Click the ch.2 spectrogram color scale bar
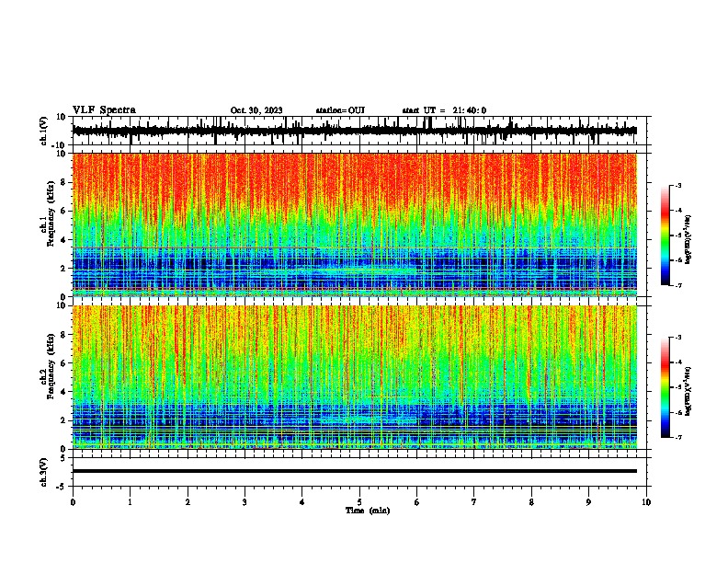 pos(665,387)
